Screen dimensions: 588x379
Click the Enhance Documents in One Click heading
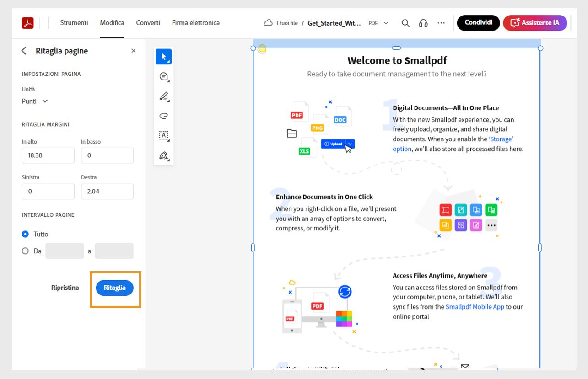tap(324, 197)
